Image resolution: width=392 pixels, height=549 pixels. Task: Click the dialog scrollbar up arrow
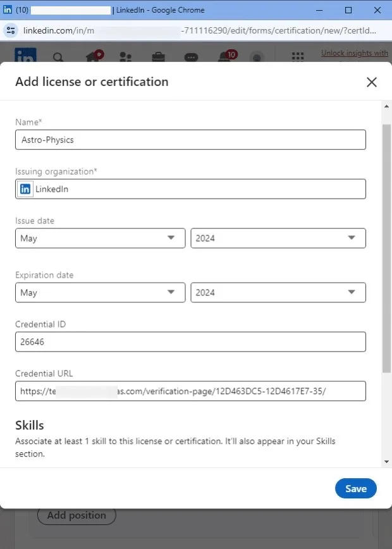[x=387, y=106]
